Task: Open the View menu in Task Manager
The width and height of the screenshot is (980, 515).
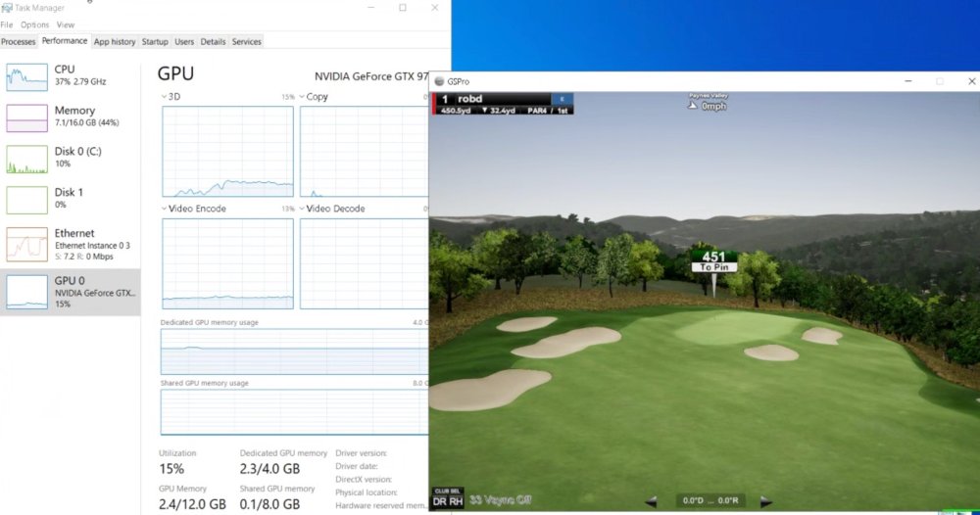Action: pos(66,25)
